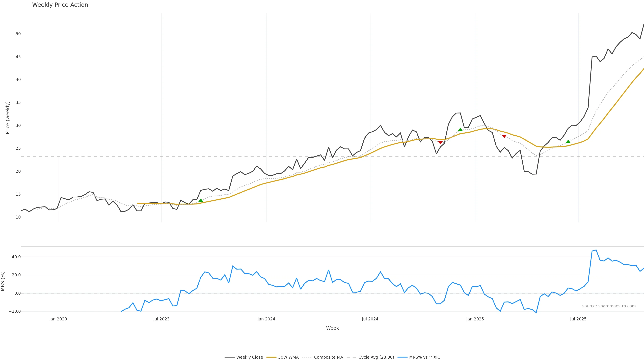Click the gold 30W WMA legend line swatch

(x=271, y=357)
